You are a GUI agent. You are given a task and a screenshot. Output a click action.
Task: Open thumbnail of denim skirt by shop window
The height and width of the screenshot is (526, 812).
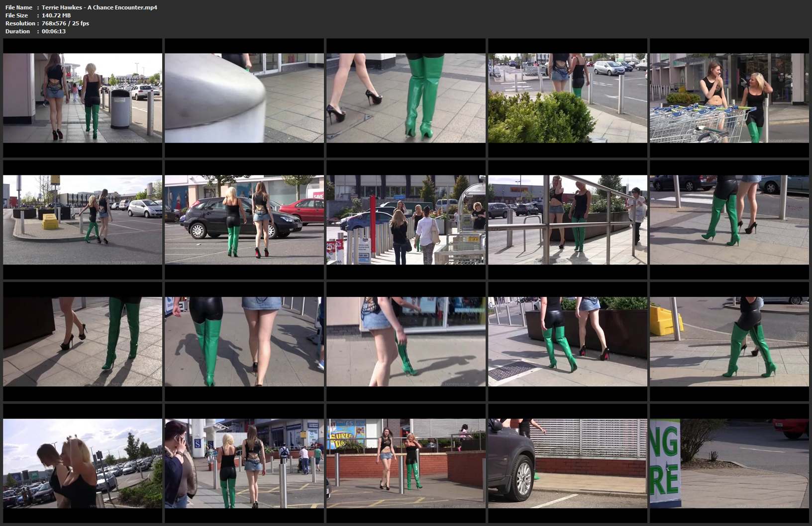[x=406, y=342]
